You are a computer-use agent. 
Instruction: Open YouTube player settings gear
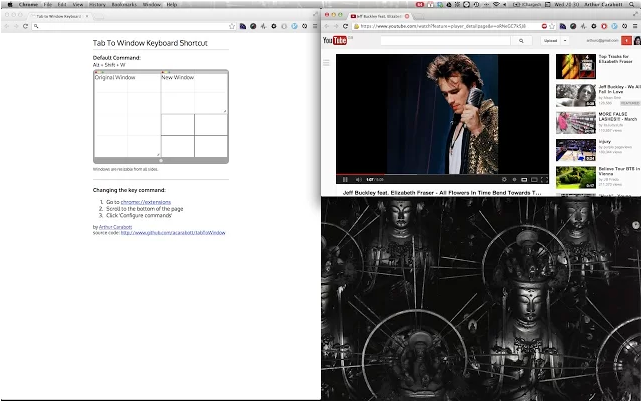[x=504, y=179]
